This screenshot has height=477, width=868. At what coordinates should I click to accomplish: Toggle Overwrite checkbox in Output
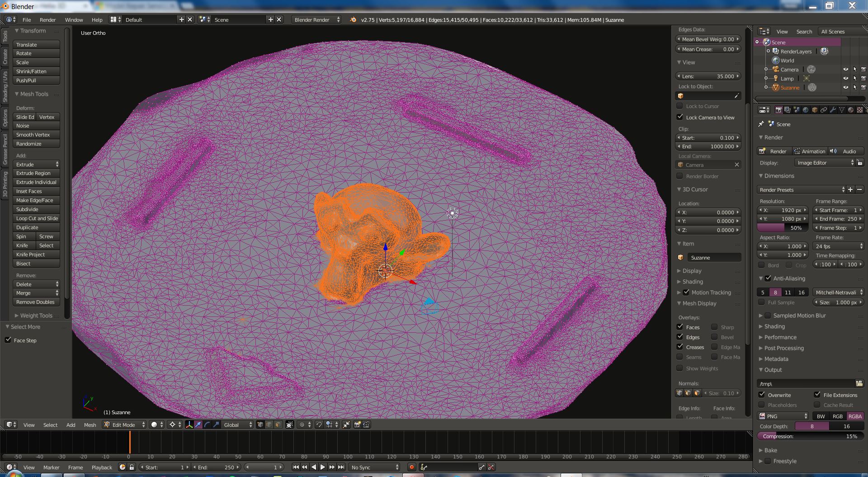(762, 395)
